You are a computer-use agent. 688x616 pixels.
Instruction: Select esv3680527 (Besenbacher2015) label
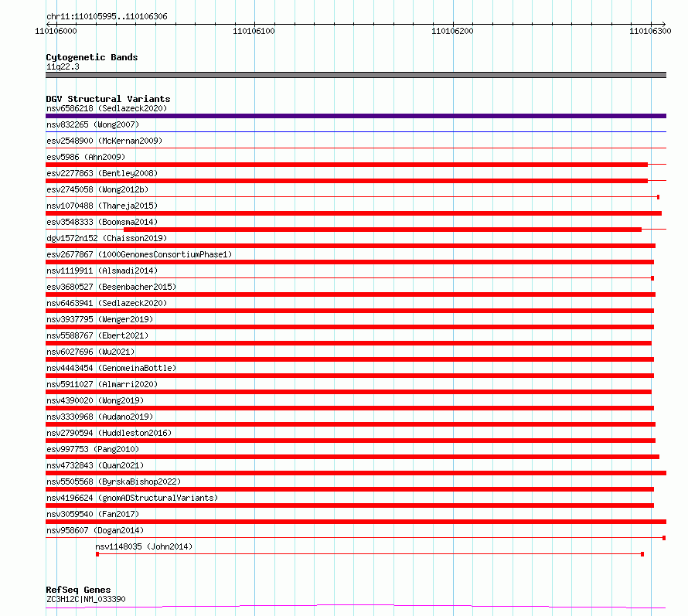(x=111, y=287)
